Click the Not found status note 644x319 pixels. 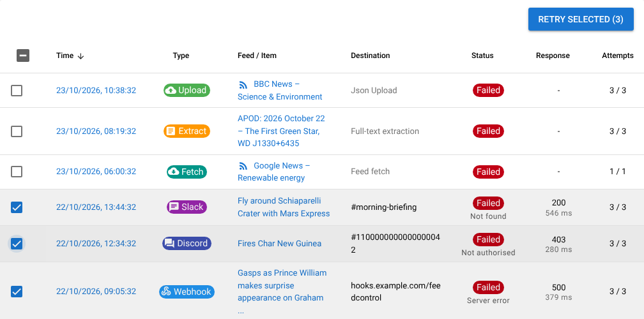coord(488,216)
